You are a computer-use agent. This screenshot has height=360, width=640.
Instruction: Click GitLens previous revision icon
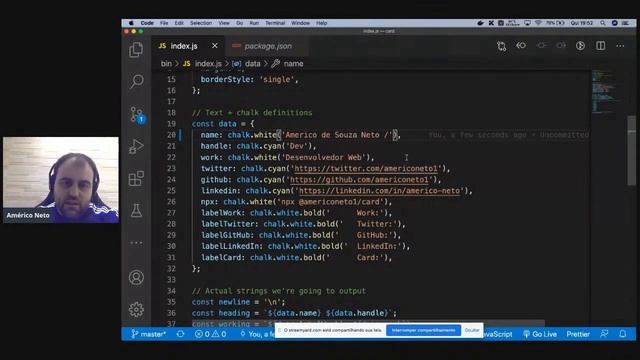click(x=521, y=46)
